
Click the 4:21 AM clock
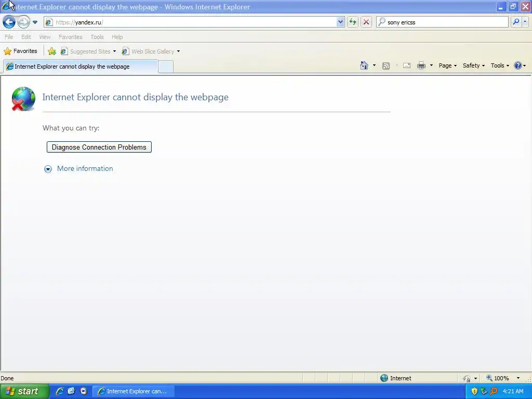pos(513,392)
